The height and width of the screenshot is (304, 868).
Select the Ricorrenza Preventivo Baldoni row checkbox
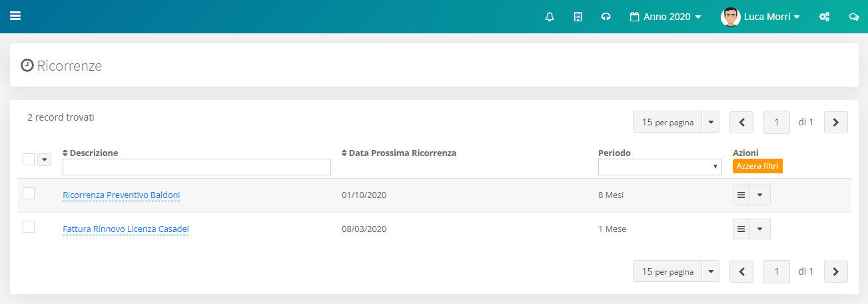[x=29, y=193]
